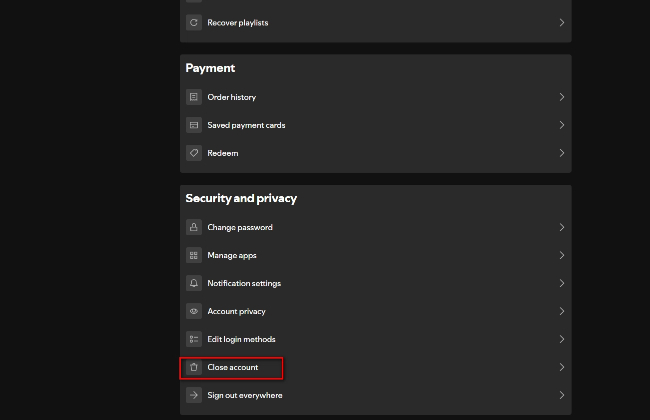Click the Order history receipt icon

point(194,97)
